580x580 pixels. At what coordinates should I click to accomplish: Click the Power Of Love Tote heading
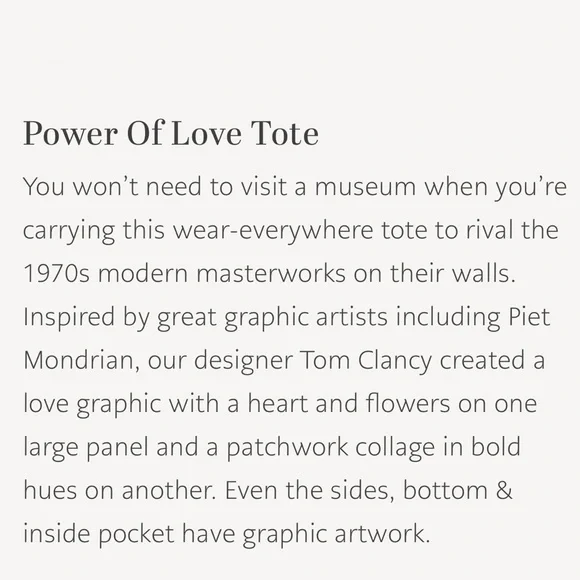pyautogui.click(x=171, y=133)
